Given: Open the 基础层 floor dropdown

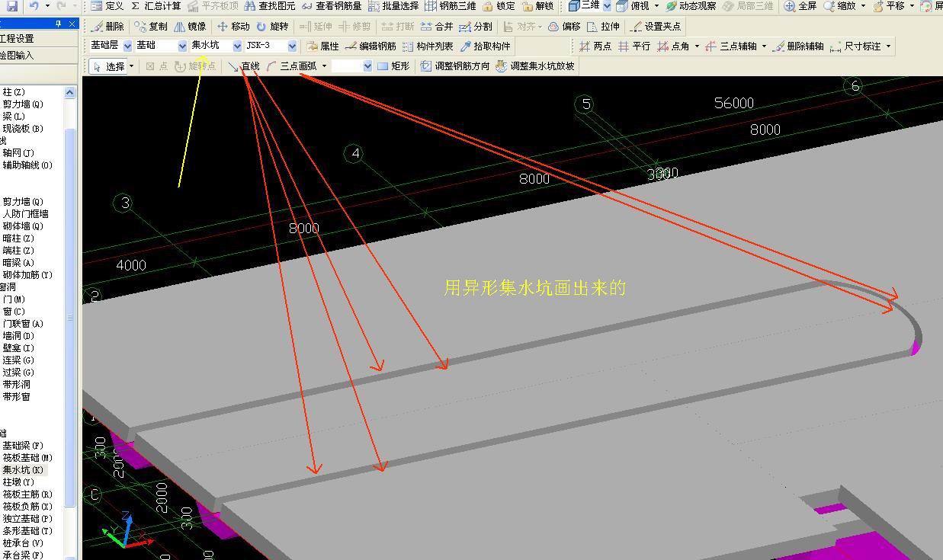Looking at the screenshot, I should [127, 46].
